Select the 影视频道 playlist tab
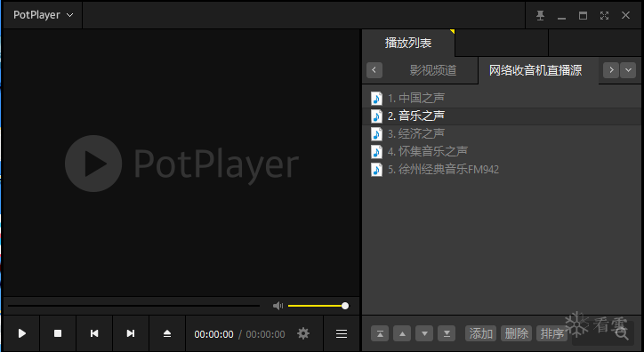The image size is (644, 352). pyautogui.click(x=433, y=70)
